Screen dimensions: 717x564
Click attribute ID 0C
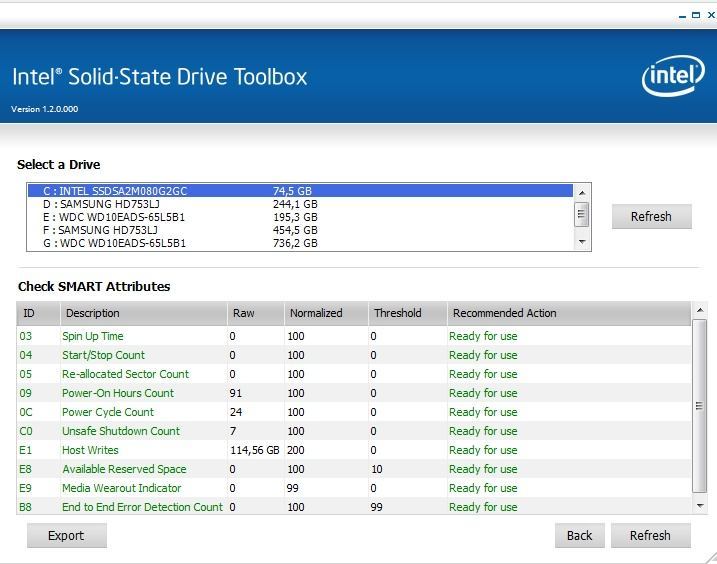(x=26, y=412)
